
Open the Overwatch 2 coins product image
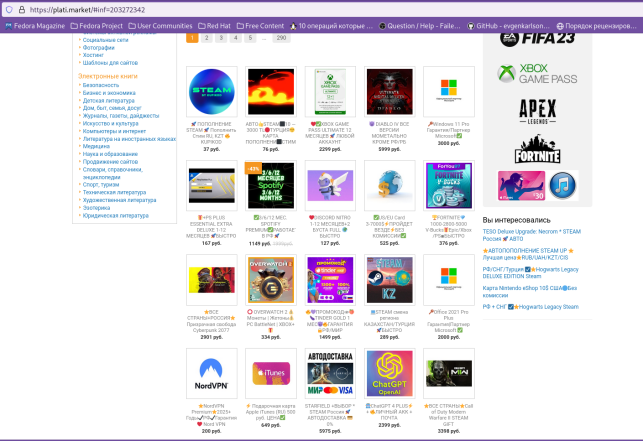pos(271,280)
